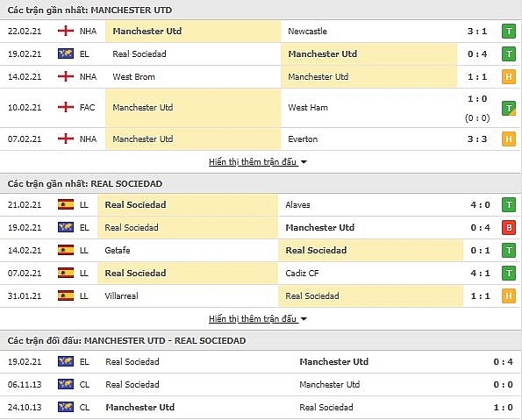Click the red B badge for 19.02.21 Real Sociedad loss
The height and width of the screenshot is (420, 522).
pos(509,228)
